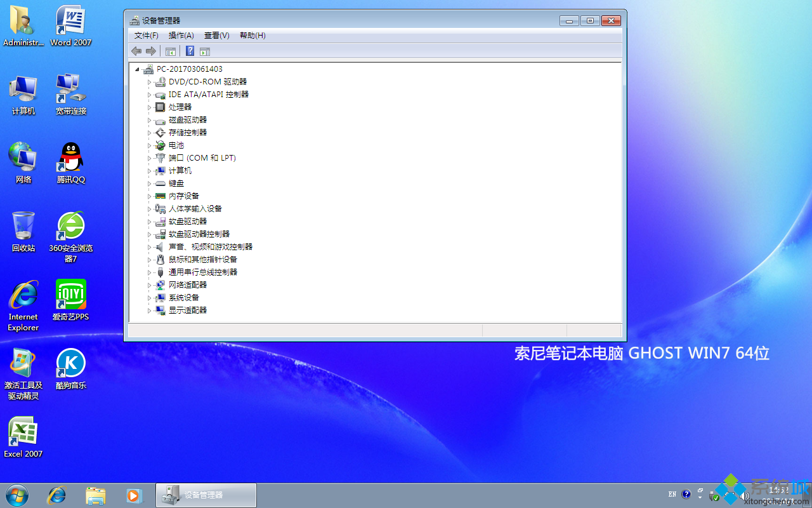This screenshot has width=812, height=508.
Task: Select the 内存设备 memory device icon
Action: 160,196
